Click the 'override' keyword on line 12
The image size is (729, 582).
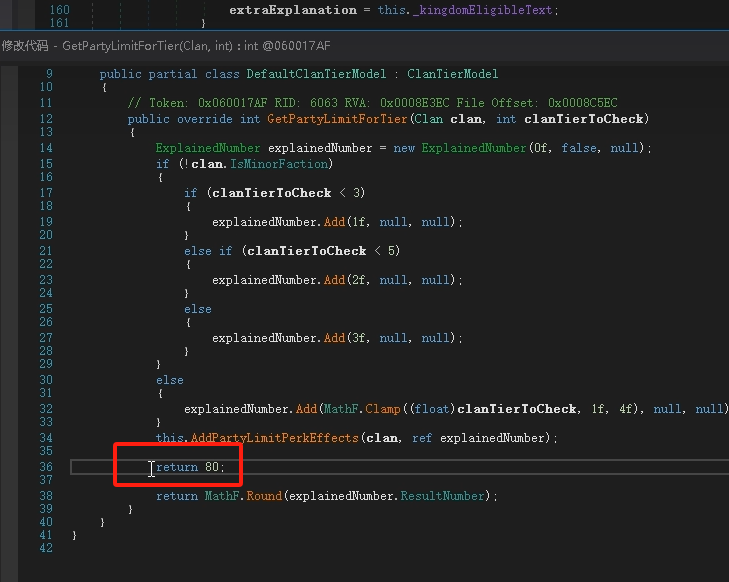pos(205,119)
